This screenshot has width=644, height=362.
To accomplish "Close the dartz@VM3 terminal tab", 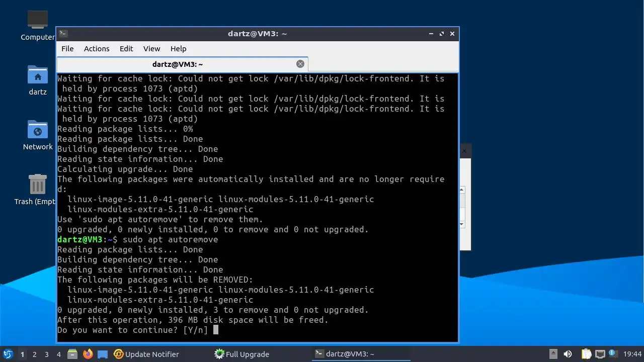I will [300, 64].
